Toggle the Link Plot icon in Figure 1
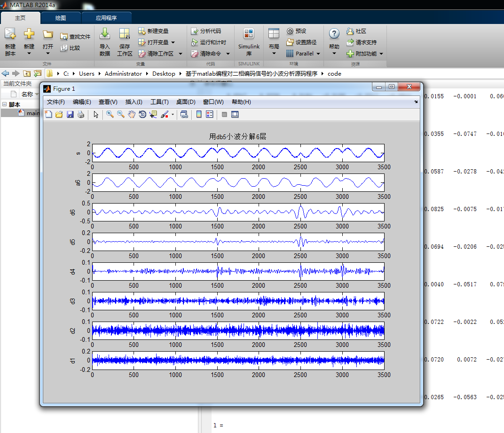Screen dimensions: 504x433 (184, 114)
